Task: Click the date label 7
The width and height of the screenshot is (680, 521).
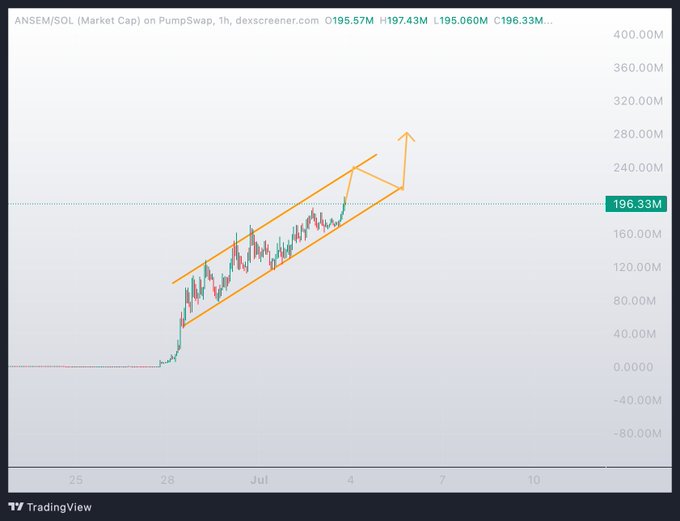Action: [x=442, y=480]
